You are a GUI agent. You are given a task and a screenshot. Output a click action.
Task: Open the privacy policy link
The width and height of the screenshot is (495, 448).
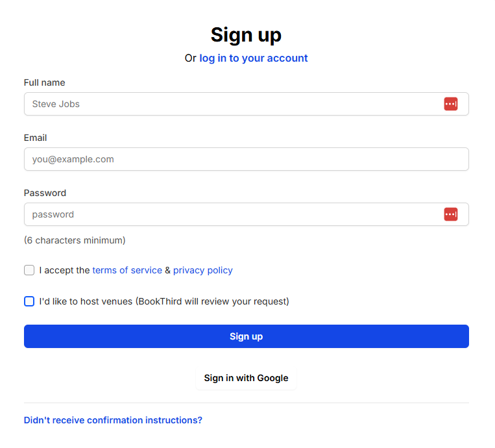tap(202, 271)
